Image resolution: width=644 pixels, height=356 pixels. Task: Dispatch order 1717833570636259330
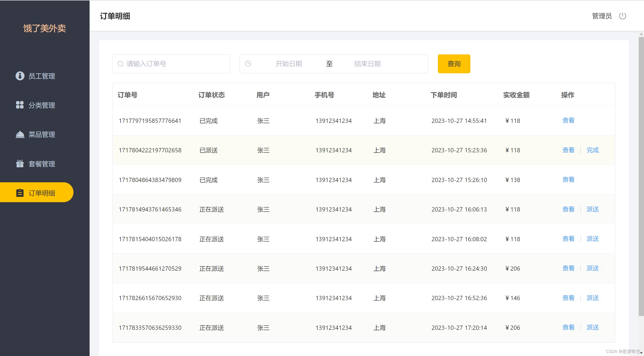(x=593, y=327)
